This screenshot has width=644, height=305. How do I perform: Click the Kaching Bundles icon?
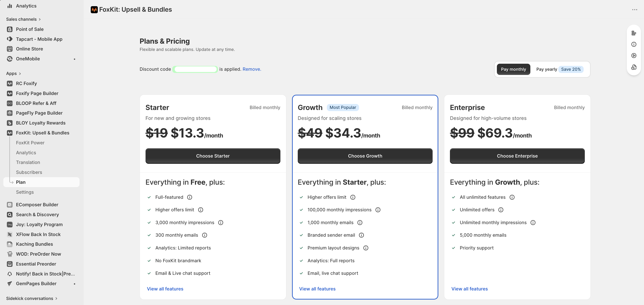[x=10, y=244]
